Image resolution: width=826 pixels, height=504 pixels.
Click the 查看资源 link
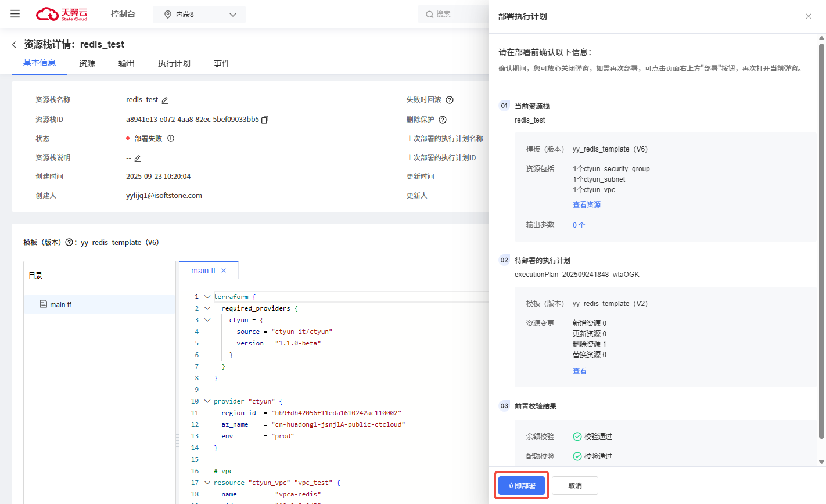click(x=587, y=205)
